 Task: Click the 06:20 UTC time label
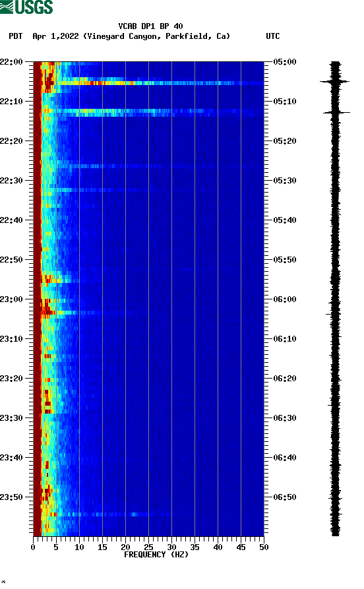tap(285, 379)
